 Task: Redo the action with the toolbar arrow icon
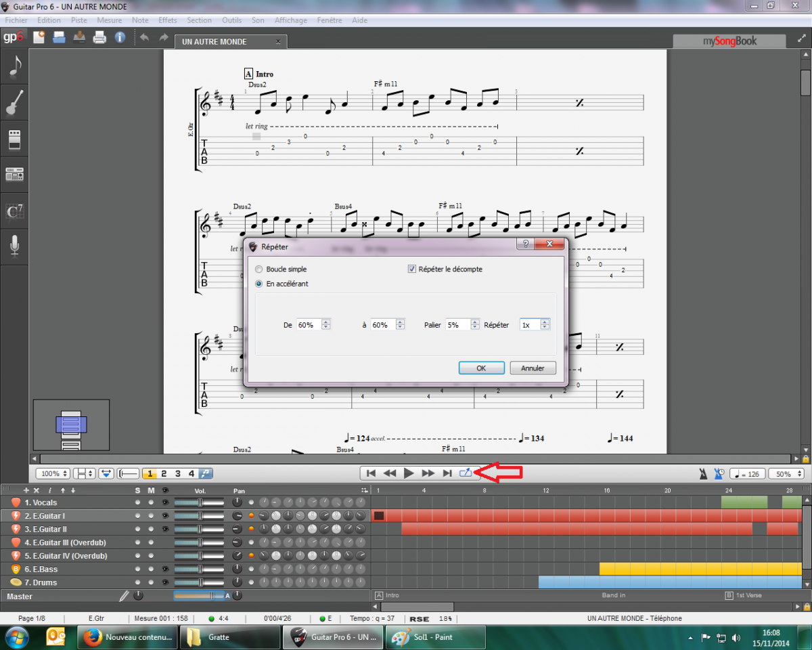(x=163, y=37)
